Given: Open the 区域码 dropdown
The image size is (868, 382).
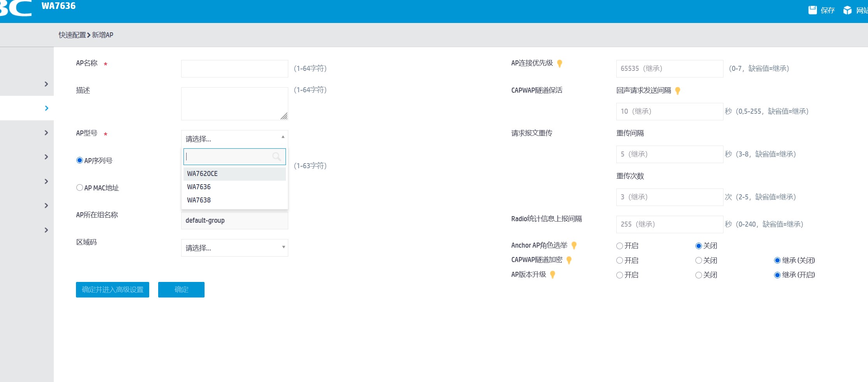Looking at the screenshot, I should pos(234,248).
